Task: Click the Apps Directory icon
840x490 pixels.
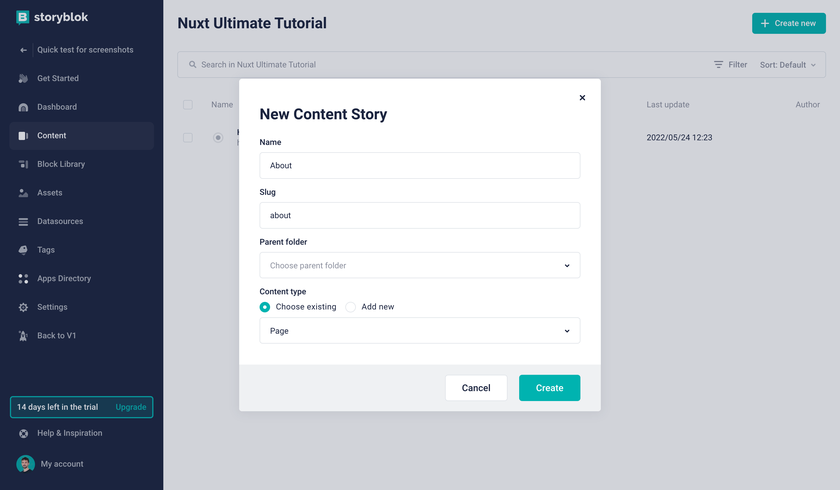Action: pos(23,278)
